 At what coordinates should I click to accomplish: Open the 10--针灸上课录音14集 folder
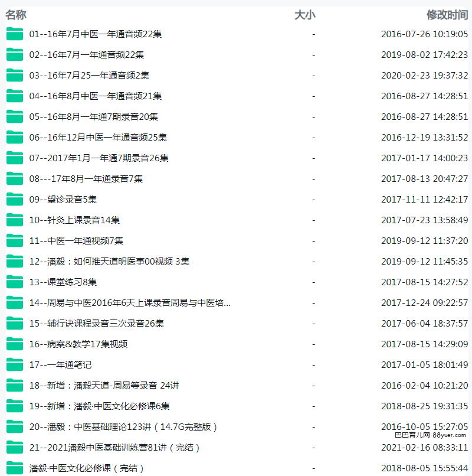(x=75, y=220)
